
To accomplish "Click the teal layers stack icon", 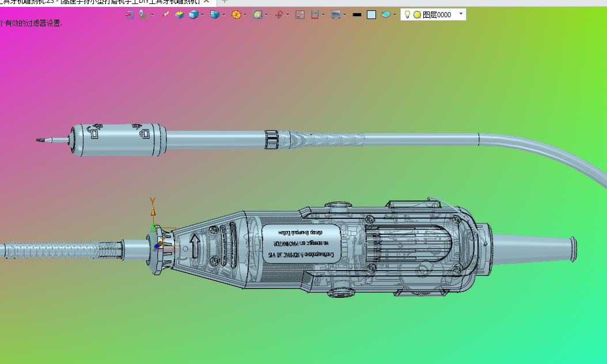I will click(x=386, y=15).
